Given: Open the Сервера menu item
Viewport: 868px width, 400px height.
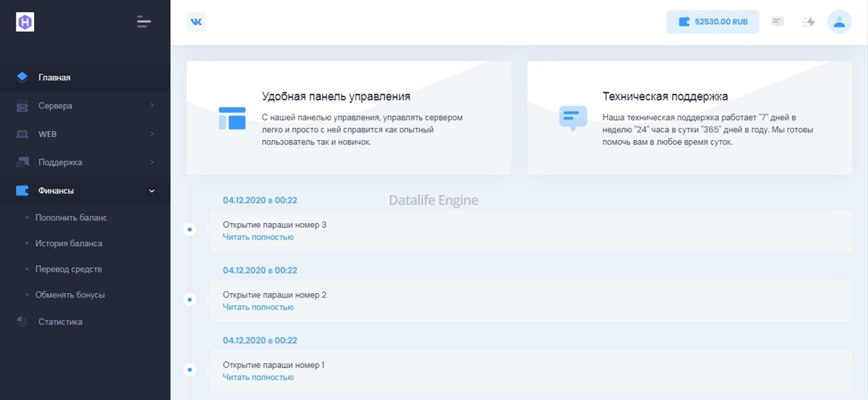Looking at the screenshot, I should [85, 106].
